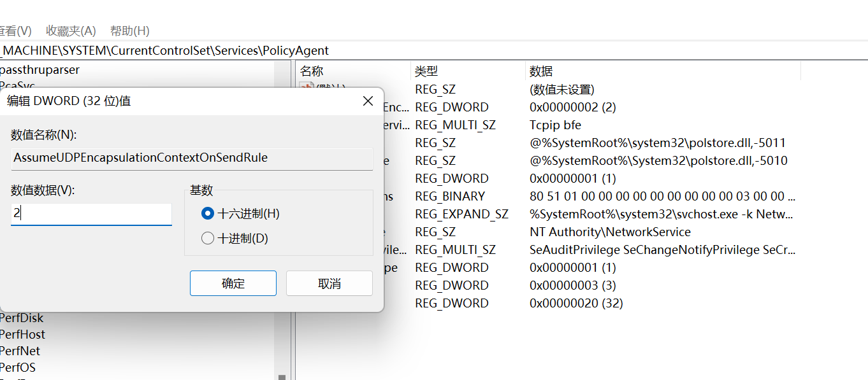Select the PerfOS tree key

18,367
